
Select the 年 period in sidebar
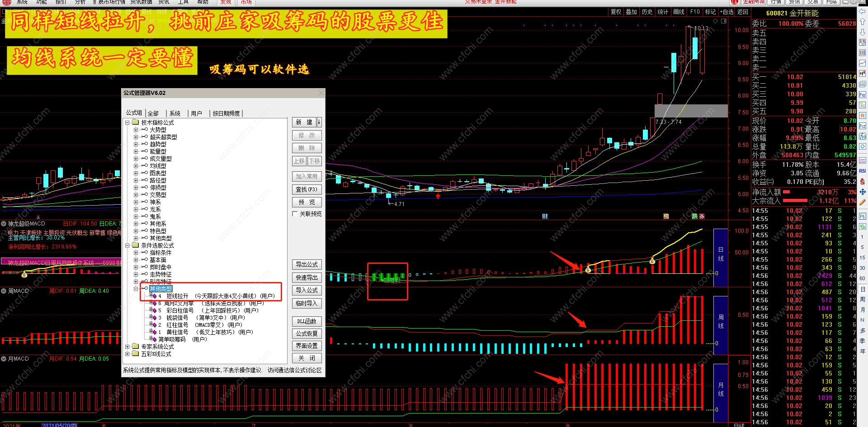(x=862, y=351)
